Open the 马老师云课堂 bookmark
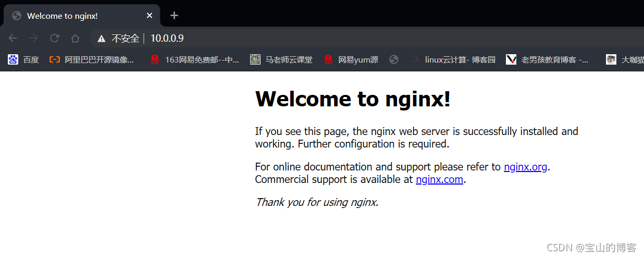The width and height of the screenshot is (644, 257). tap(281, 59)
